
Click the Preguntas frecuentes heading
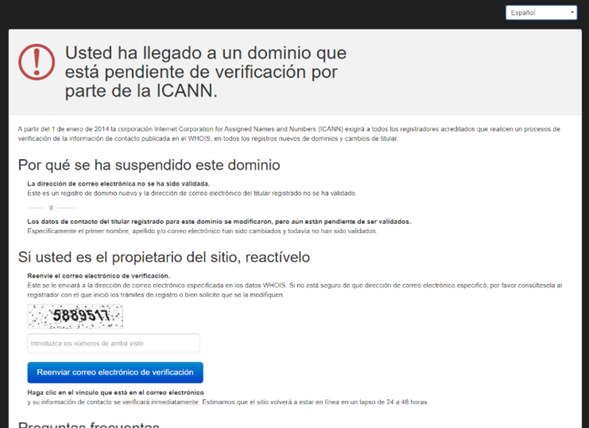pyautogui.click(x=89, y=424)
